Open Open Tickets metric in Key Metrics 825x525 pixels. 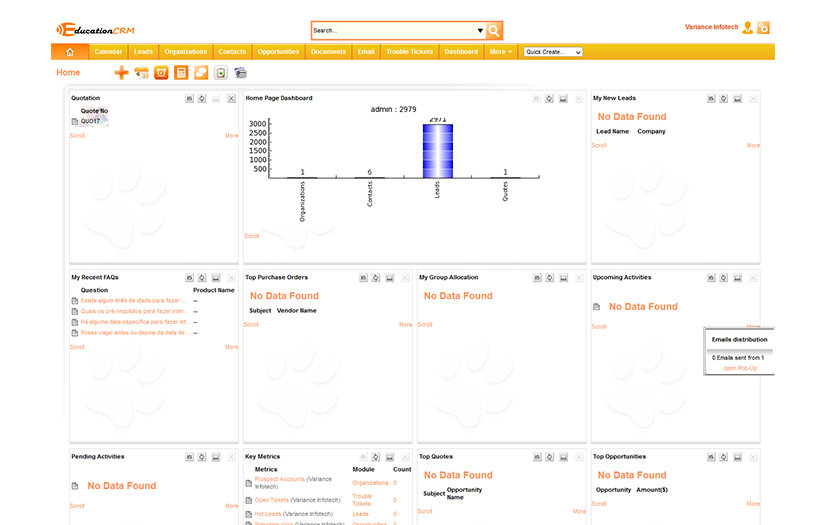271,500
